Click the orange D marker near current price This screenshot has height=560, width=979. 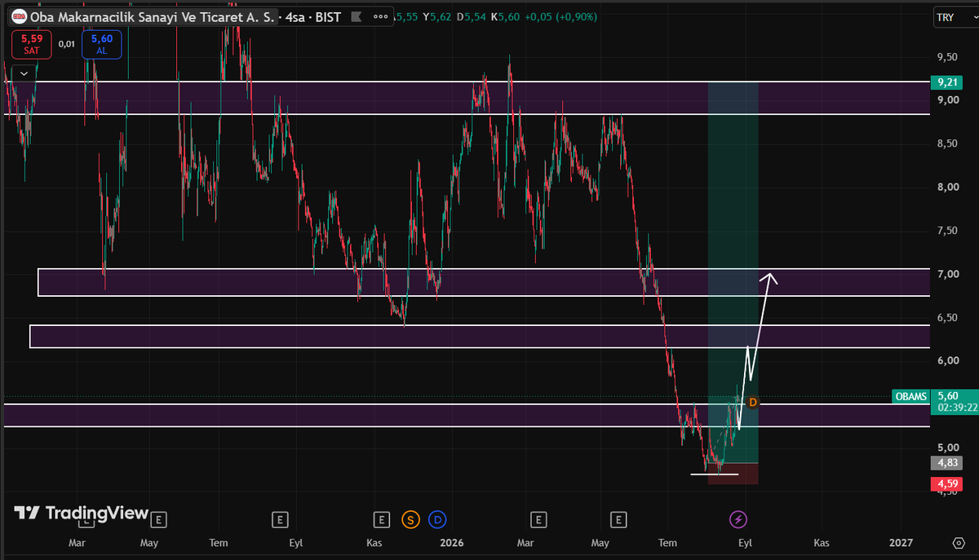(753, 402)
